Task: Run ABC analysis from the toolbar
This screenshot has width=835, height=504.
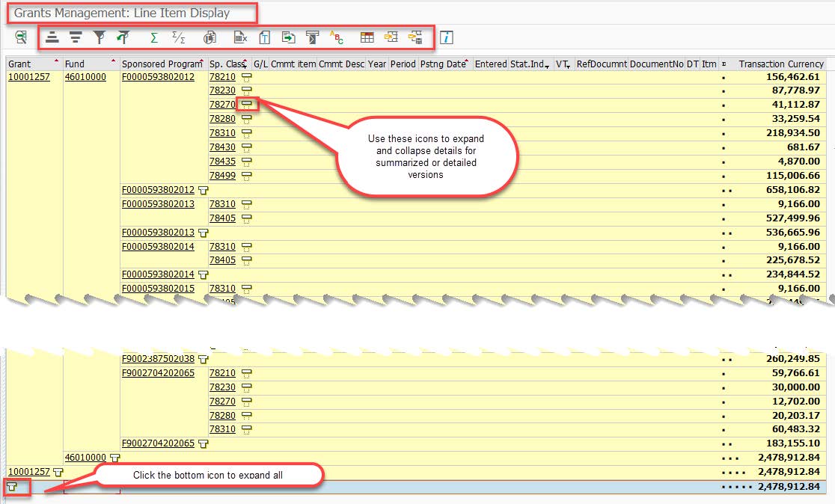Action: coord(337,37)
